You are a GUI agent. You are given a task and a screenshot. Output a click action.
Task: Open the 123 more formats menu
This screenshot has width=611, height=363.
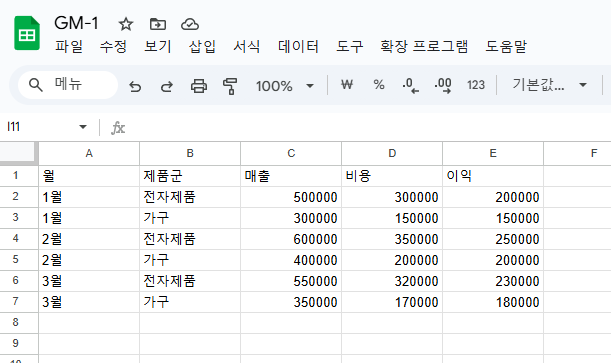pyautogui.click(x=475, y=85)
